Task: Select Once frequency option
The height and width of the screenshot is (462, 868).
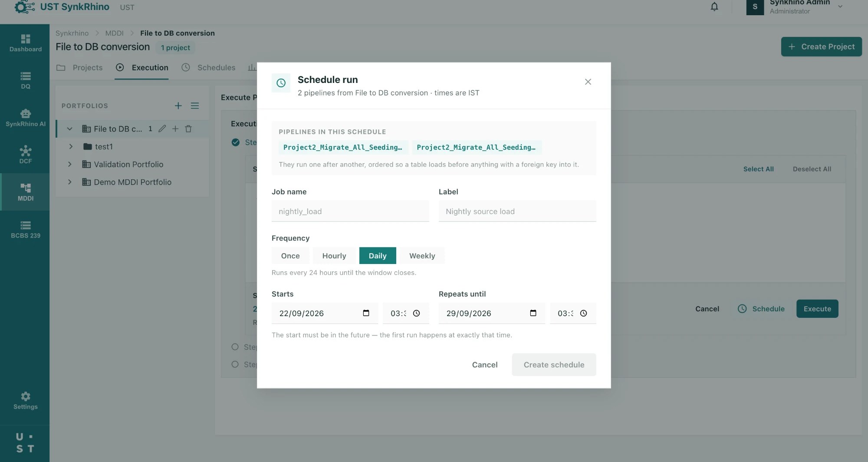Action: point(290,256)
